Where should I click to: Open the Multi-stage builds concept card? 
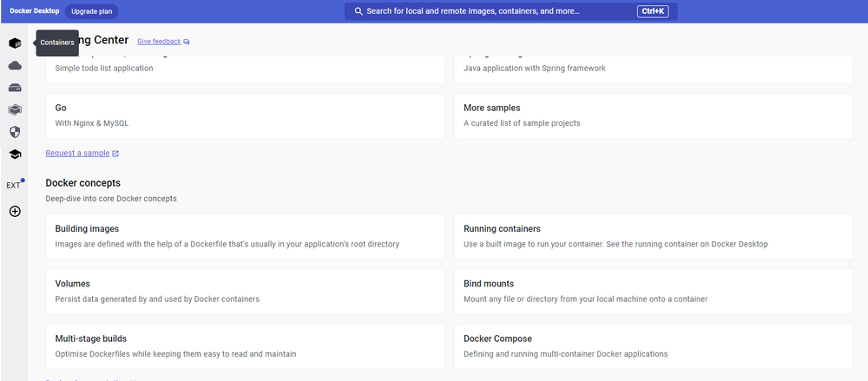point(245,346)
